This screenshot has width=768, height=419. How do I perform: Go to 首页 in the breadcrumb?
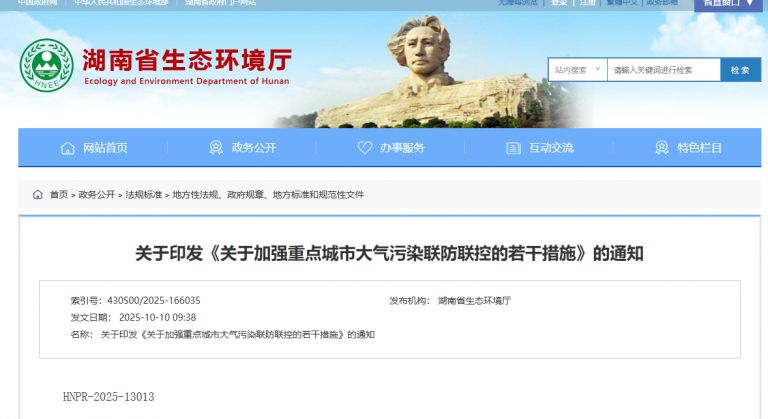(x=59, y=195)
